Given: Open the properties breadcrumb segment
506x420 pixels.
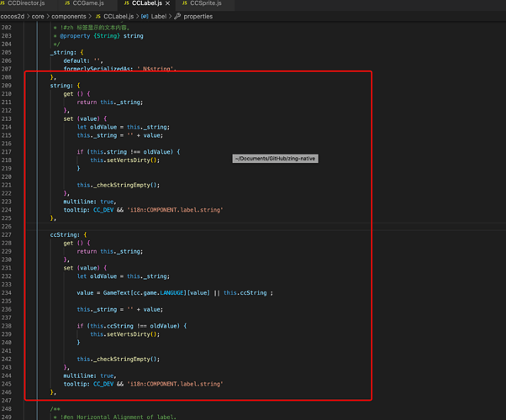Looking at the screenshot, I should click(198, 17).
